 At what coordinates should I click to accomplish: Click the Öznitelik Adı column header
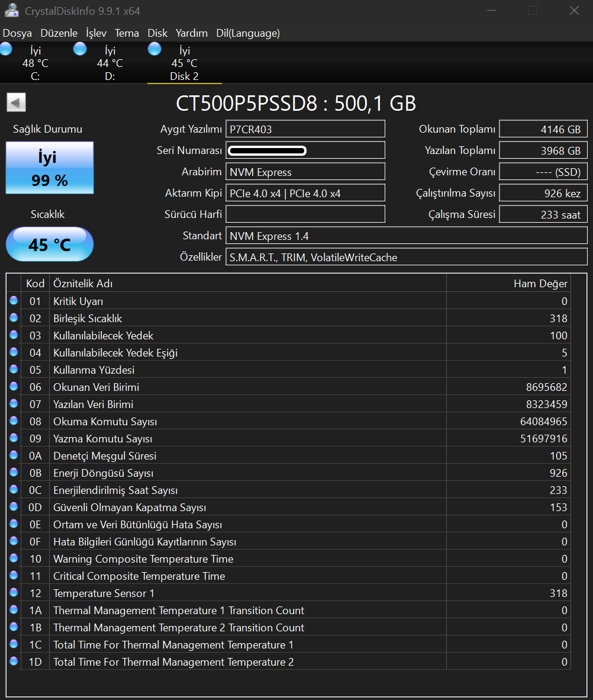(247, 284)
